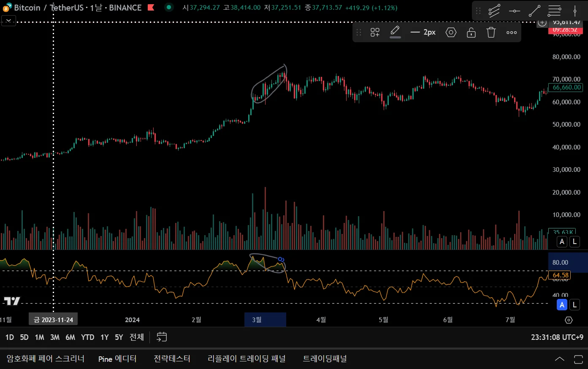Open the UTC+9 timezone menu
588x369 pixels.
coord(557,337)
